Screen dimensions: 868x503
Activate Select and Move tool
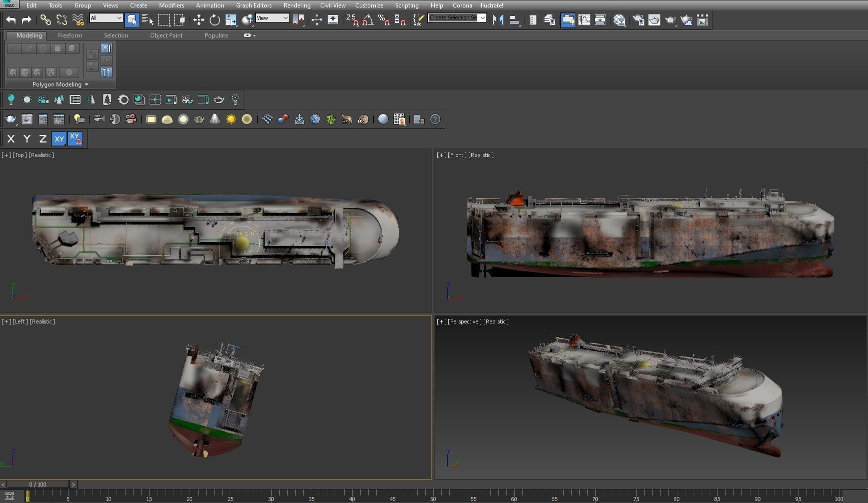point(199,20)
